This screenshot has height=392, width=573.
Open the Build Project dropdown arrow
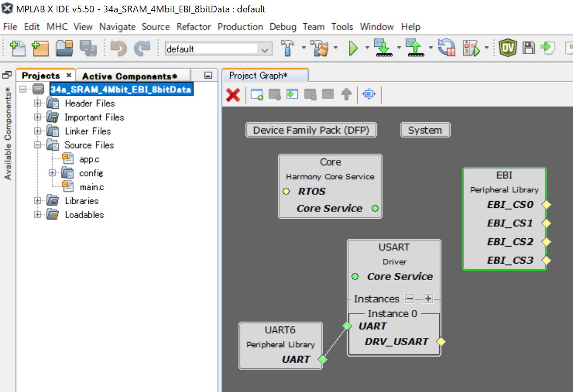(304, 48)
